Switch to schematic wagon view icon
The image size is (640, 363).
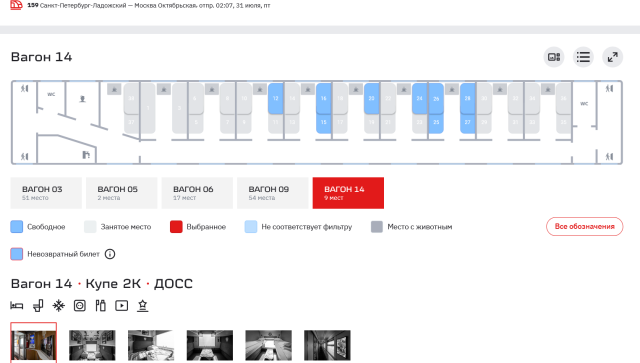coord(554,57)
